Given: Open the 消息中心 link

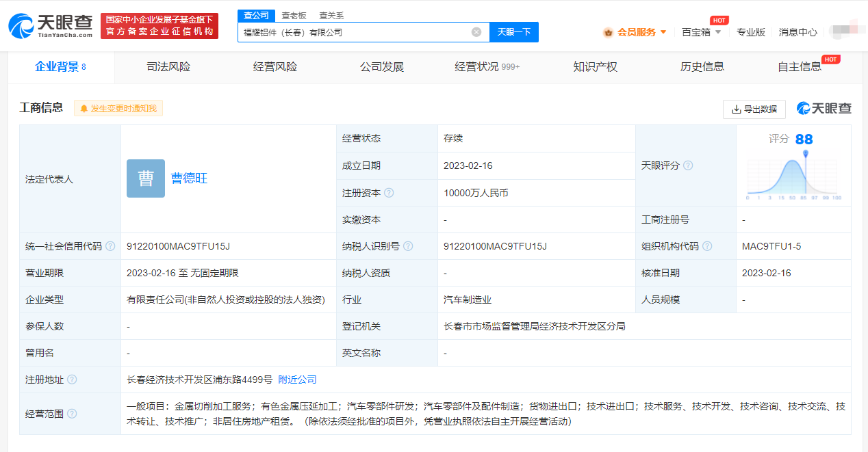Looking at the screenshot, I should [798, 32].
